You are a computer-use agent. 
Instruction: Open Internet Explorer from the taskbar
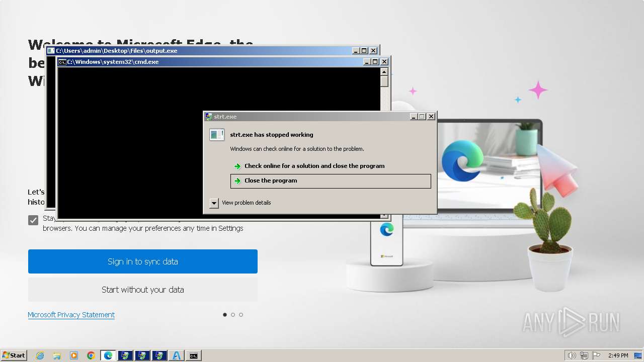tap(40, 355)
